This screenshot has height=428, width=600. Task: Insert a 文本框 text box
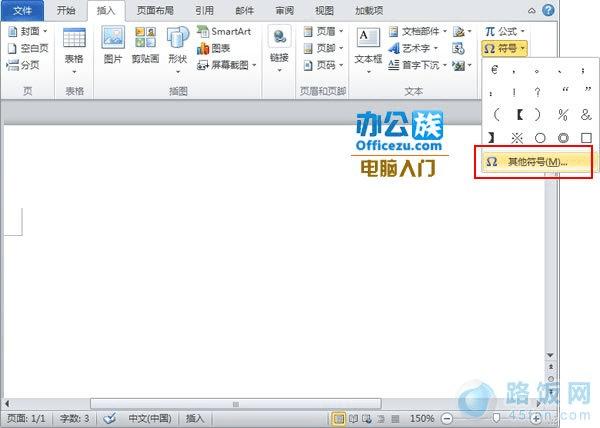[368, 50]
